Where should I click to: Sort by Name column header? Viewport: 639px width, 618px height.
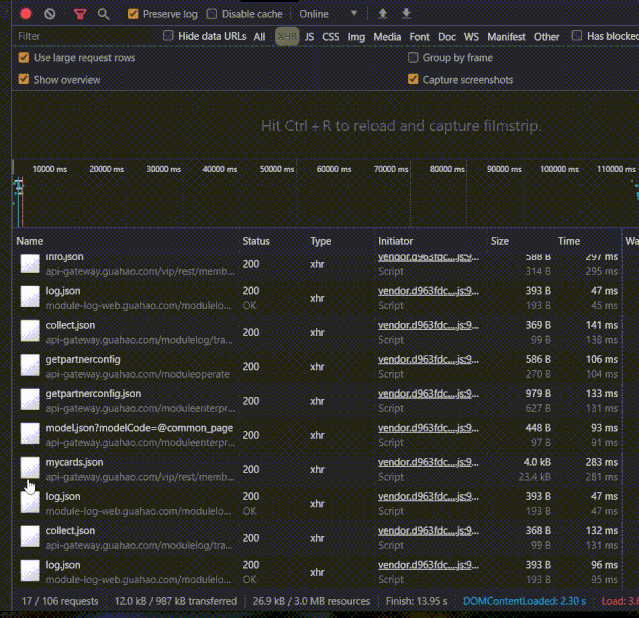(30, 241)
